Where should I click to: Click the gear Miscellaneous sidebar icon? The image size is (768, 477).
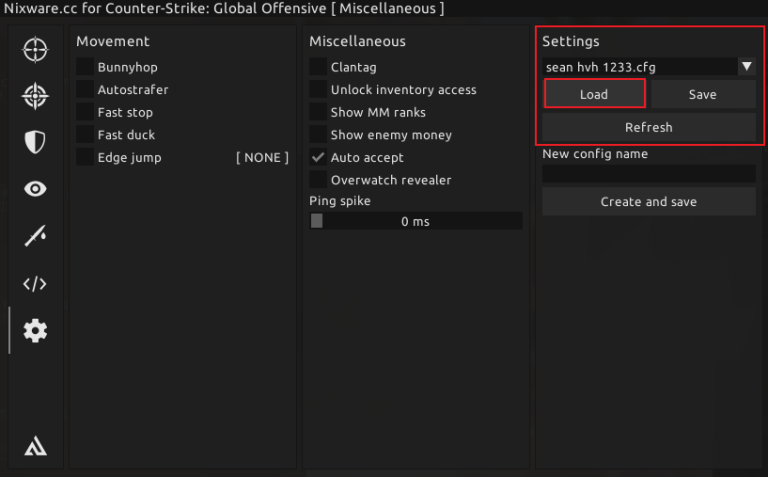(35, 330)
